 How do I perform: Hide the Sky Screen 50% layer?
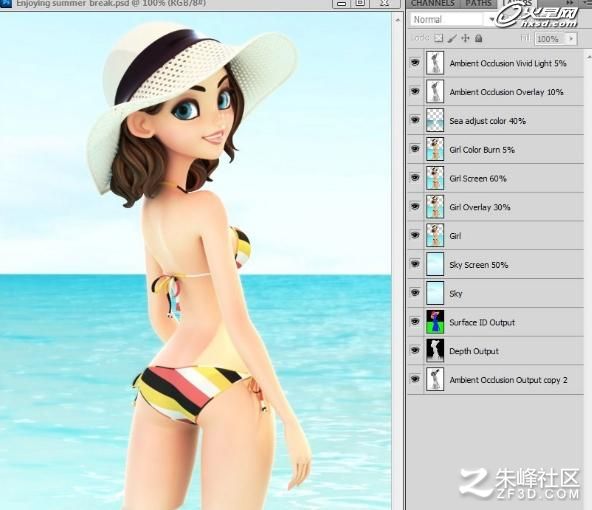click(415, 263)
